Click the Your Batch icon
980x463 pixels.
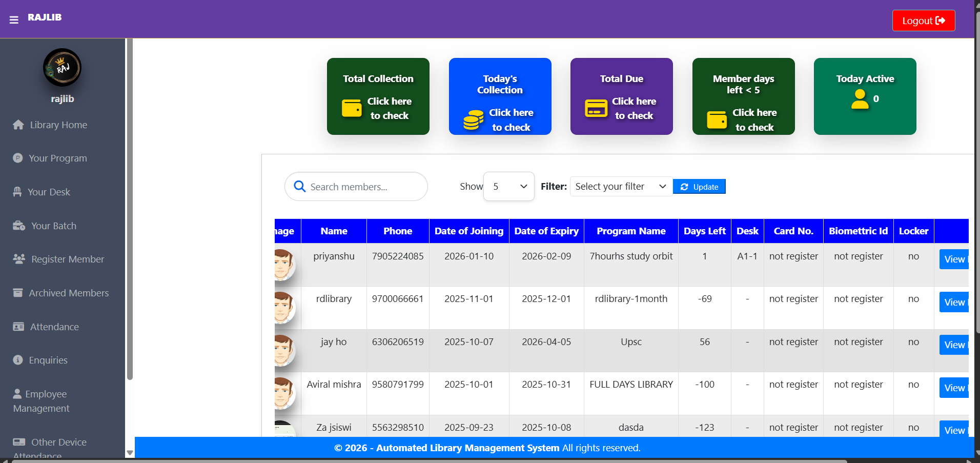pyautogui.click(x=18, y=226)
